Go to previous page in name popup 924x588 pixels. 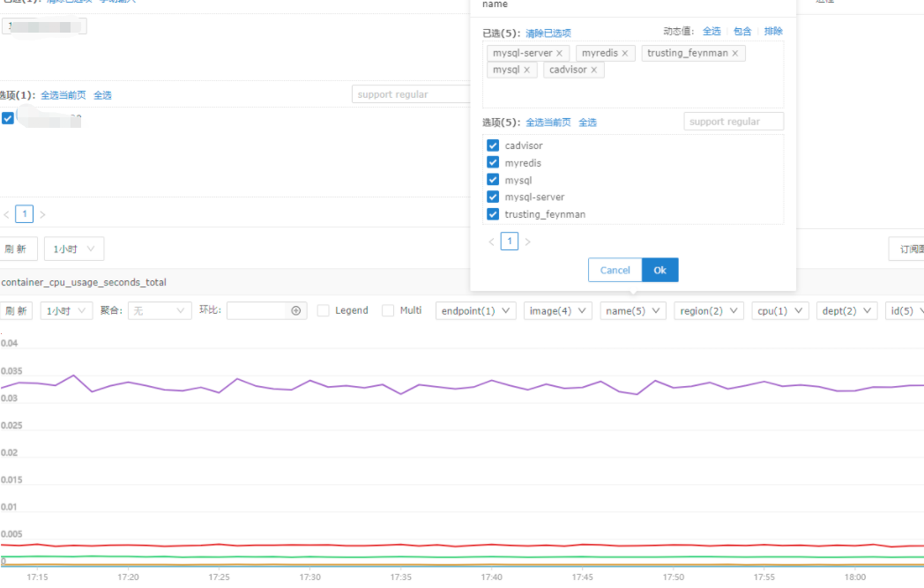(491, 242)
